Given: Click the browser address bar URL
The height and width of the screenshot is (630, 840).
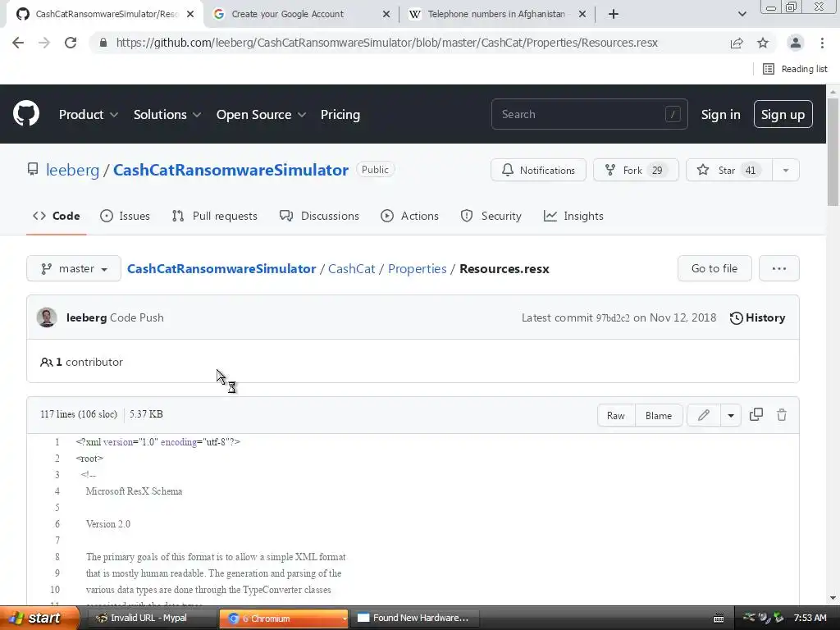Looking at the screenshot, I should pos(387,43).
